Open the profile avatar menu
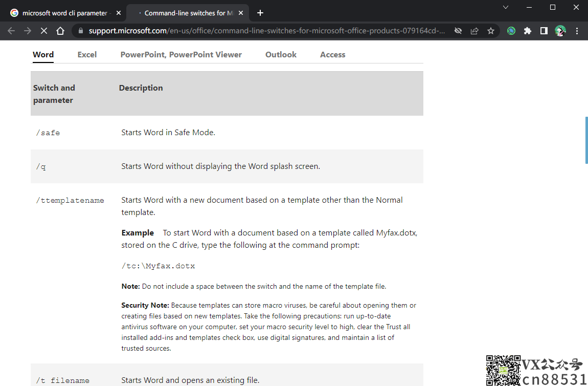The width and height of the screenshot is (588, 386). pos(560,31)
